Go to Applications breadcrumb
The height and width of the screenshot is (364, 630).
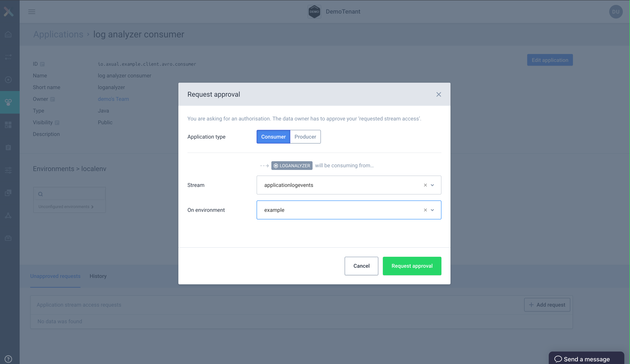[58, 34]
